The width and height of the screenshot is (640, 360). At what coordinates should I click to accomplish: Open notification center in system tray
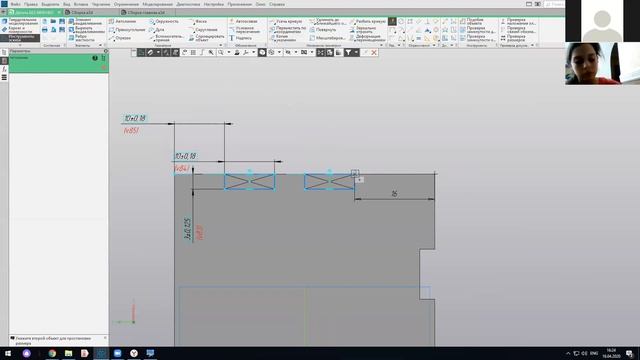[x=629, y=353]
